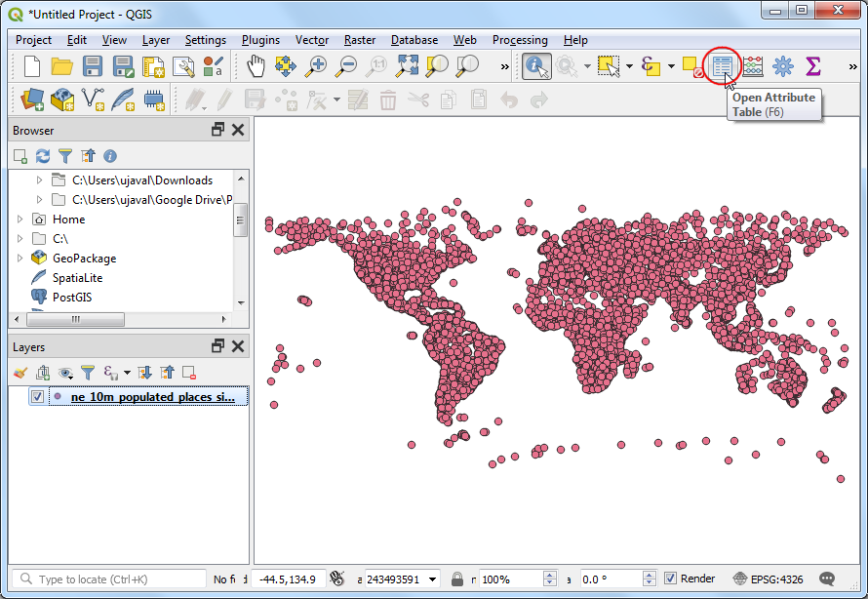Click the Zoom In magnifier tool
Screen dimensions: 868x599
coord(316,66)
